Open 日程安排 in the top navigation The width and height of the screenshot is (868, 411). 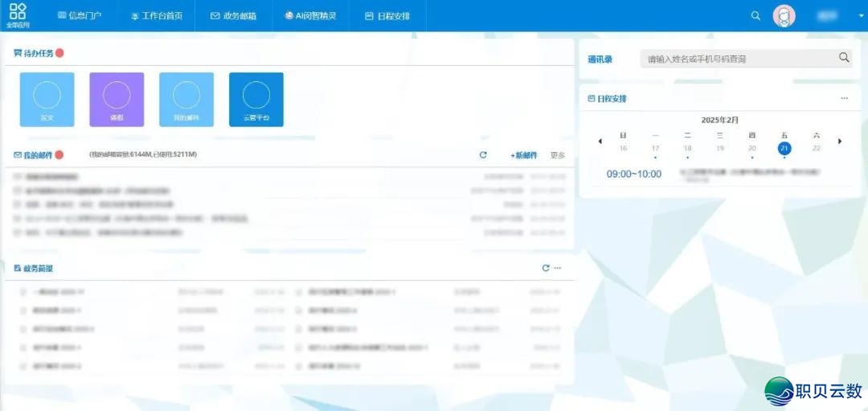388,16
